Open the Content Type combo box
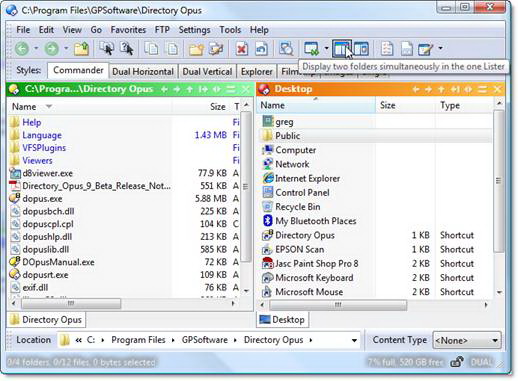Viewport: 518px width, 381px height. point(467,340)
